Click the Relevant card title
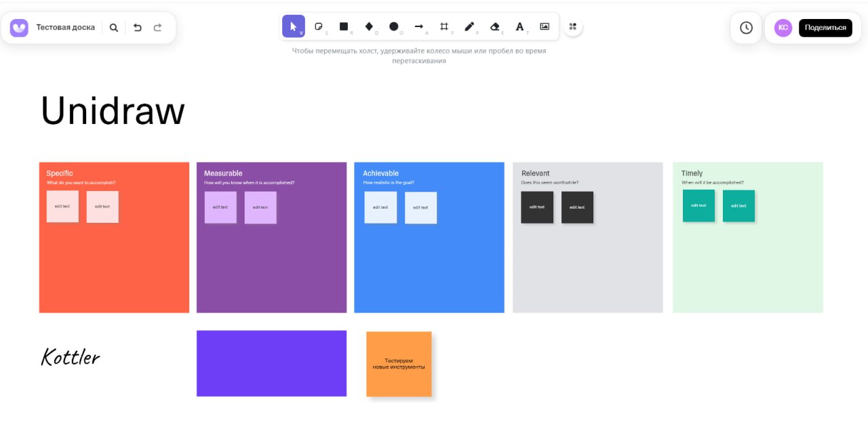 [x=535, y=173]
